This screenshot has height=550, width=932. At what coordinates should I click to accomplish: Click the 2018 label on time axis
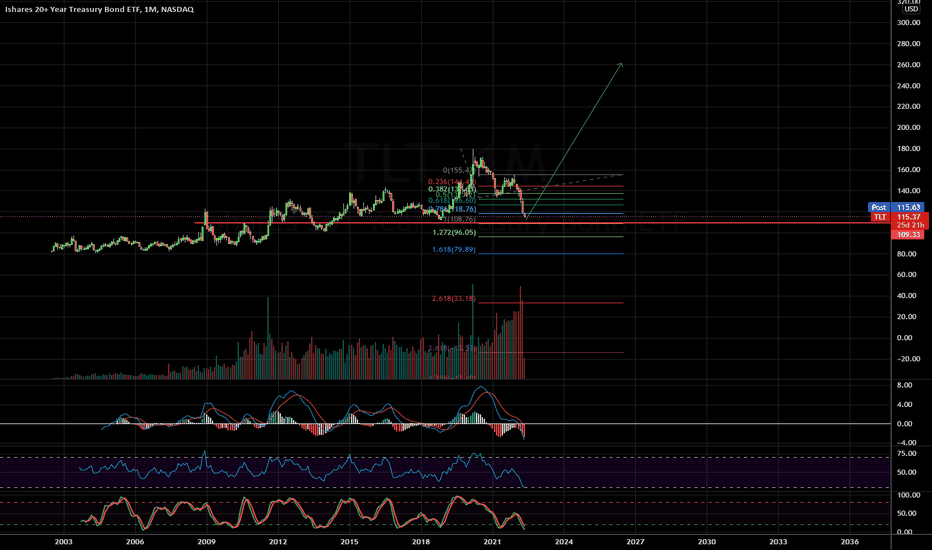[x=421, y=542]
